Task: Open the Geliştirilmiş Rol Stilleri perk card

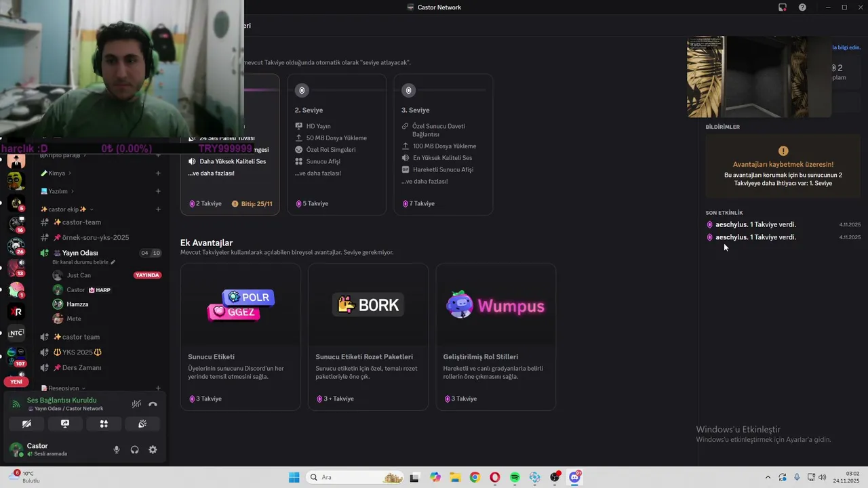Action: (x=495, y=337)
